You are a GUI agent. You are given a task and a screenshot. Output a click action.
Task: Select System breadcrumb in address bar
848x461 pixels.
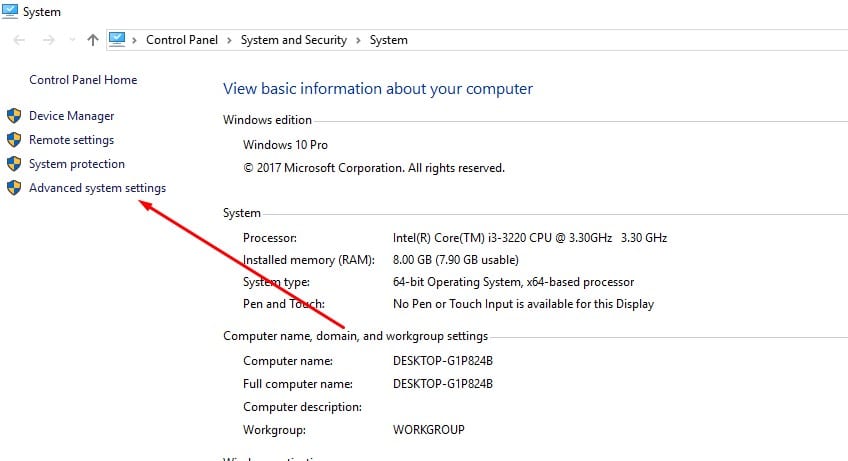[x=388, y=40]
